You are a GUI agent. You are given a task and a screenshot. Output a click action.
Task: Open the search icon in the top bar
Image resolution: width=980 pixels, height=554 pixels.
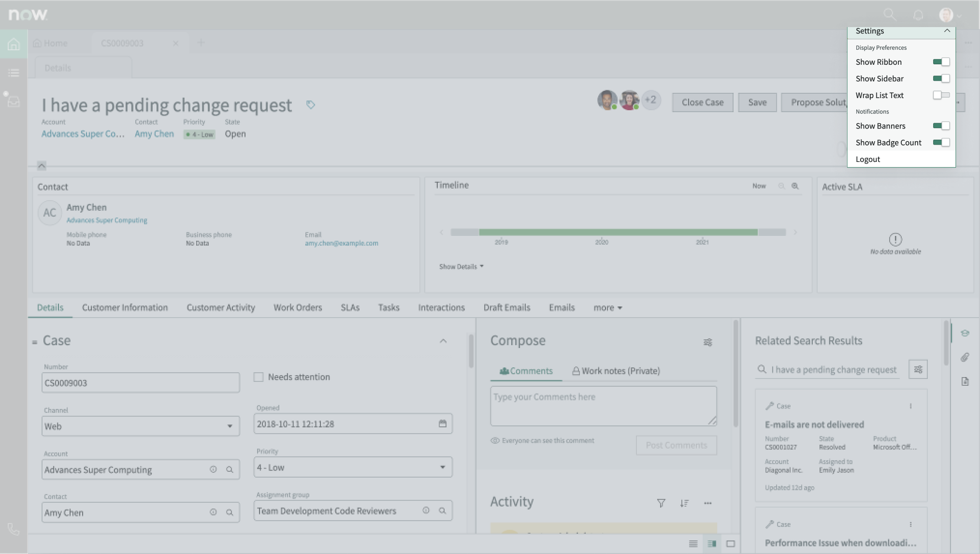coord(890,14)
